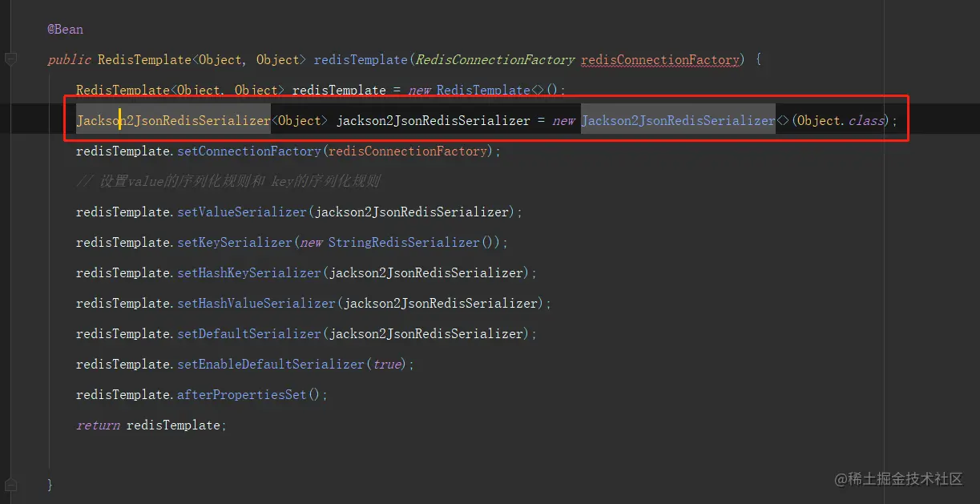
Task: Click the Chinese comment about serialization rules
Action: (228, 182)
